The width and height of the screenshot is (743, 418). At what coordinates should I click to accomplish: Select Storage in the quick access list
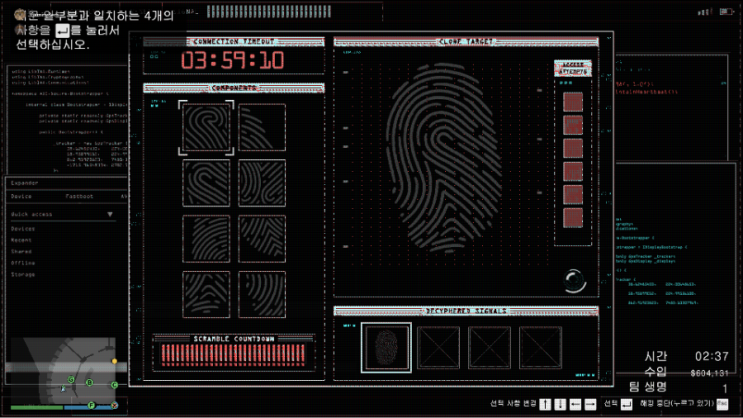[x=23, y=274]
